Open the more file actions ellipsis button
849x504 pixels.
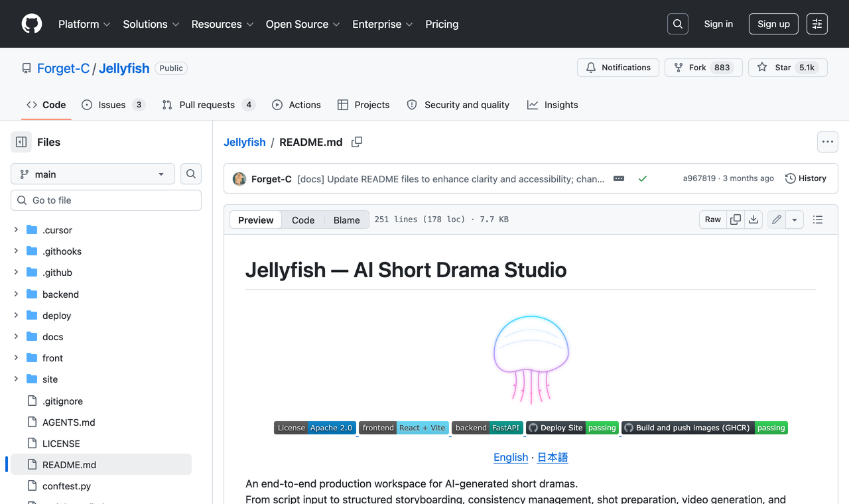point(827,142)
